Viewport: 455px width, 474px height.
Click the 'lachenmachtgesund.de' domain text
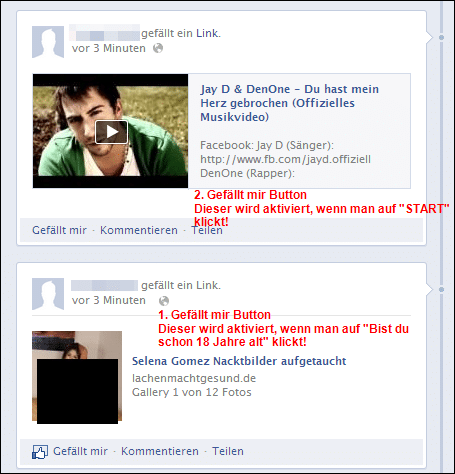pyautogui.click(x=194, y=378)
